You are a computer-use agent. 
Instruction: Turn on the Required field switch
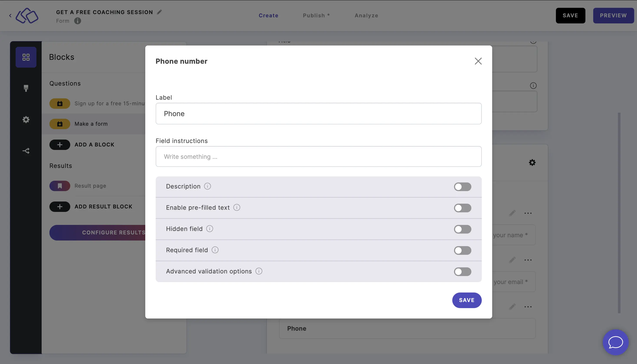(462, 250)
